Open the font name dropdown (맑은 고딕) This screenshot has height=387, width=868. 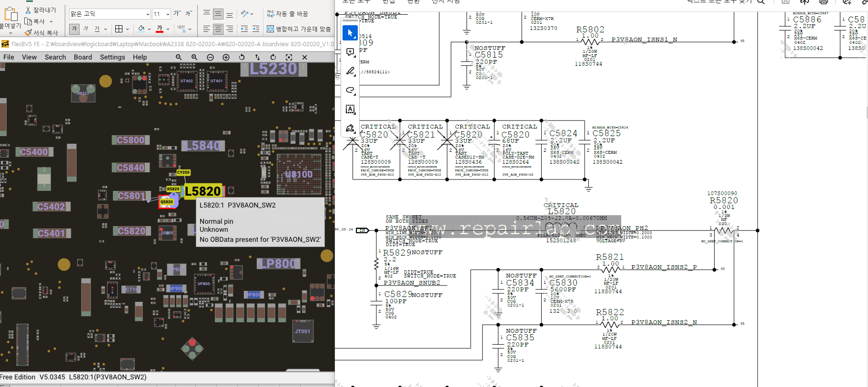(x=148, y=14)
